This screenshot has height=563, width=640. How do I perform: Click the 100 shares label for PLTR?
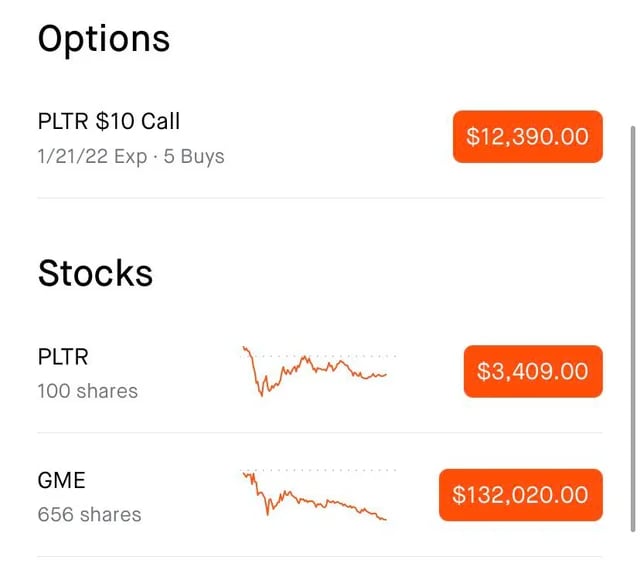click(x=87, y=391)
